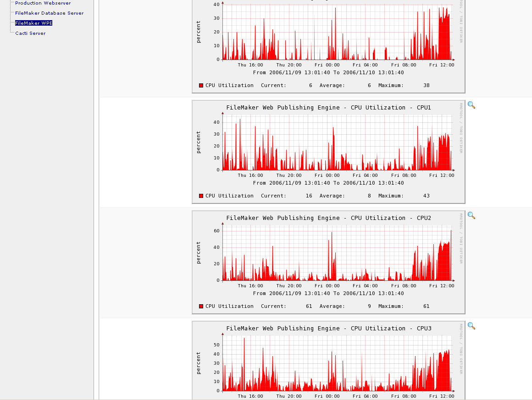Click the magnifier icon beside the CPU1 graph
Image resolution: width=532 pixels, height=400 pixels.
pos(471,105)
